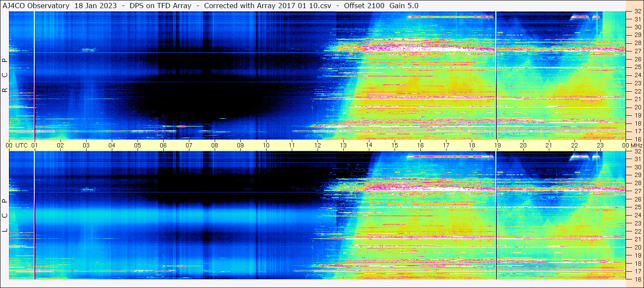This screenshot has width=644, height=288.
Task: Click the RCP label beside the upper spectrogram
Action: coord(5,75)
